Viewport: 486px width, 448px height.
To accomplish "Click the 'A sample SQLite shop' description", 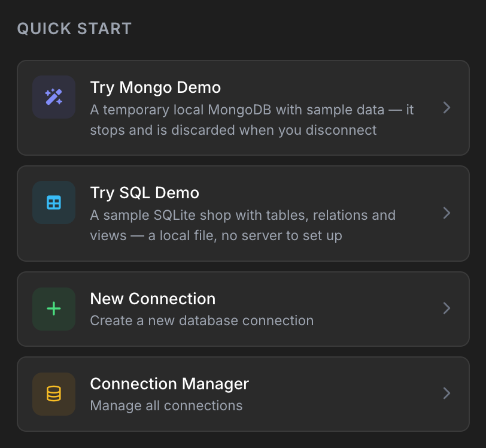I will click(x=242, y=225).
